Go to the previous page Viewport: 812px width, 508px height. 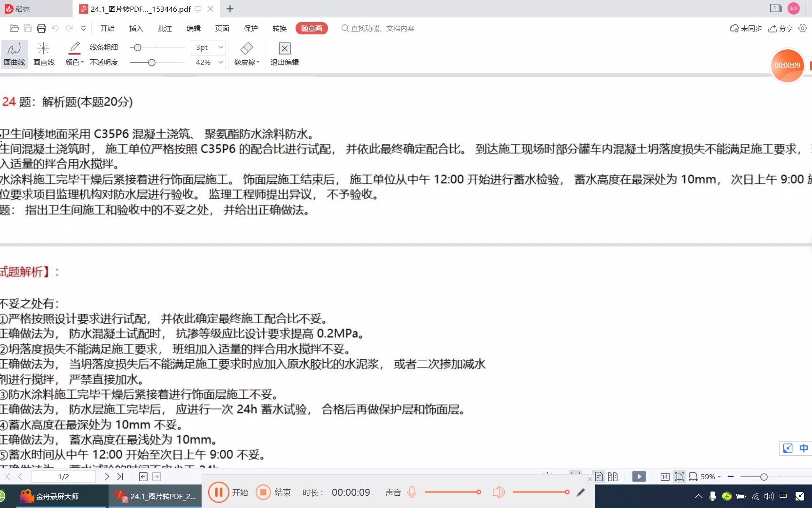pos(20,476)
